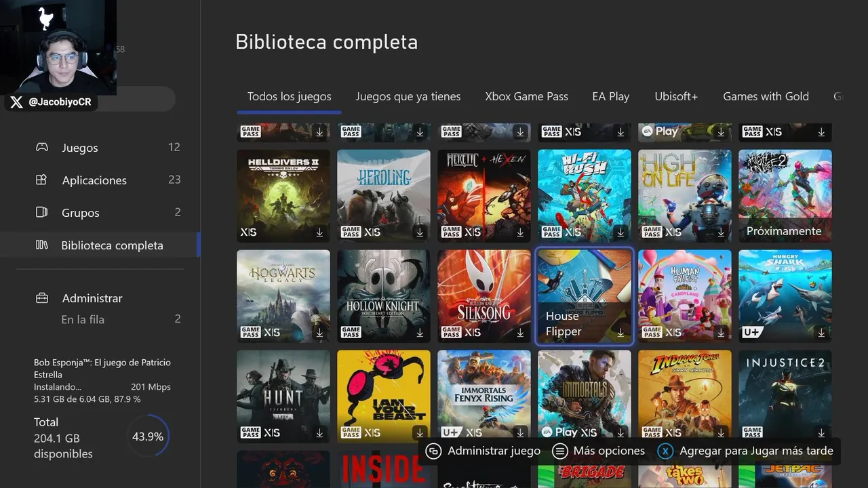This screenshot has height=488, width=868.
Task: Select the Indiana Jones game tile
Action: (x=685, y=396)
